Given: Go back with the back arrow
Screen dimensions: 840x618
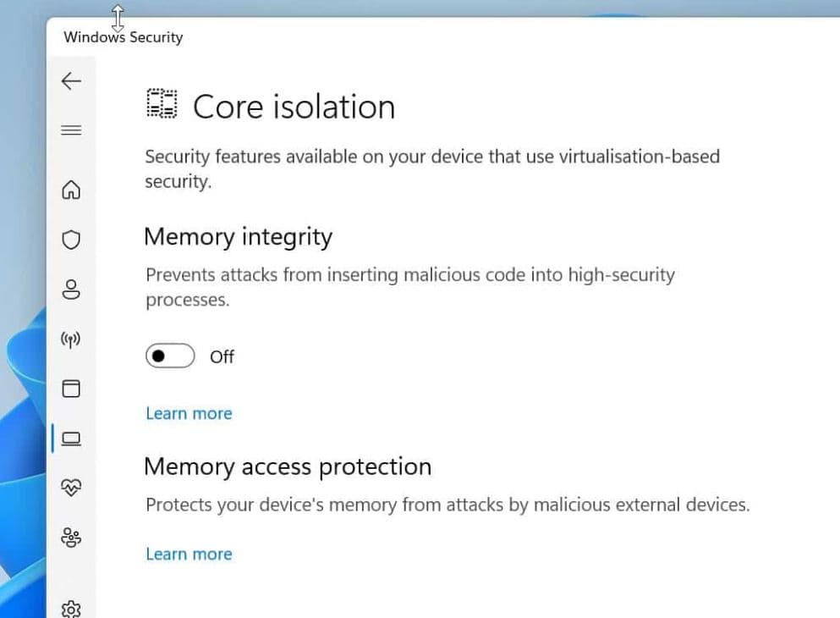Looking at the screenshot, I should [x=71, y=80].
